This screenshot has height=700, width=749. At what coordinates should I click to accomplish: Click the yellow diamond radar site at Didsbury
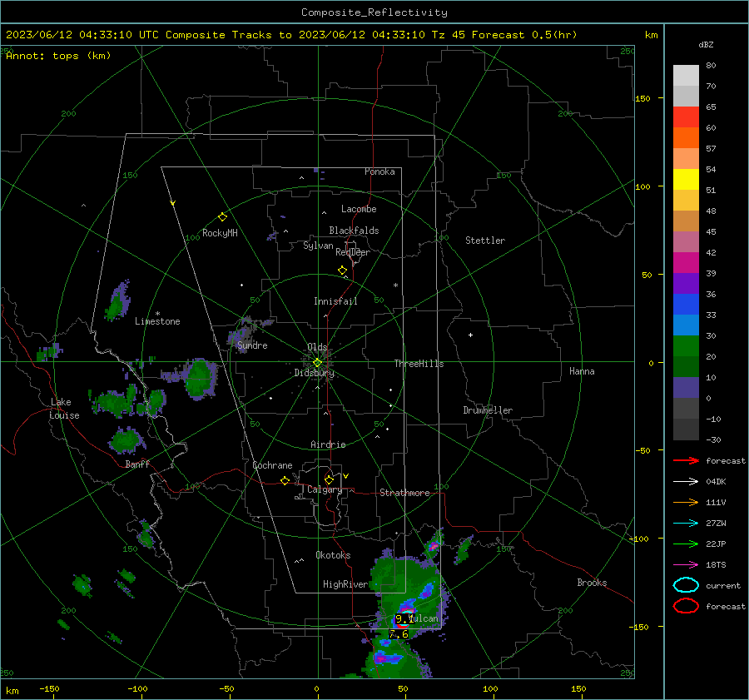click(x=317, y=363)
